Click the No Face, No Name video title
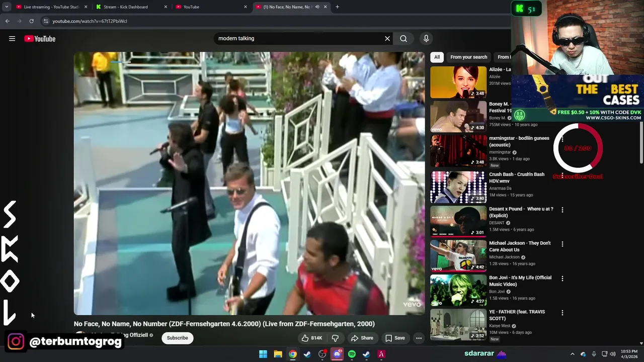 [x=224, y=324]
